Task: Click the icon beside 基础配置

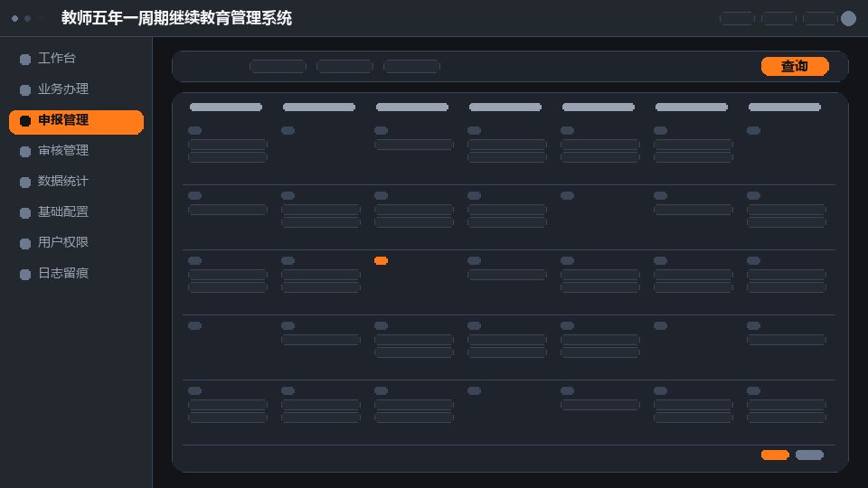Action: click(25, 212)
